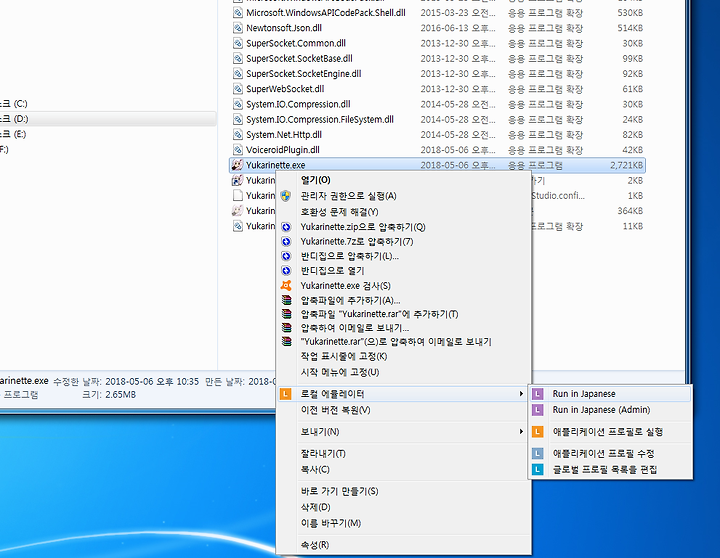Click the shield icon beside Run as administrator
Screen dimensions: 720x558
pos(286,196)
